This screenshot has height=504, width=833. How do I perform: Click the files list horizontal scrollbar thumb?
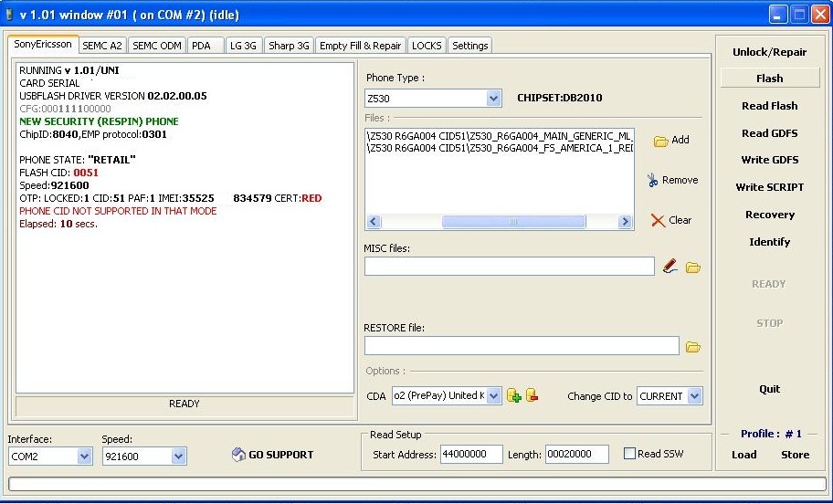(x=513, y=222)
